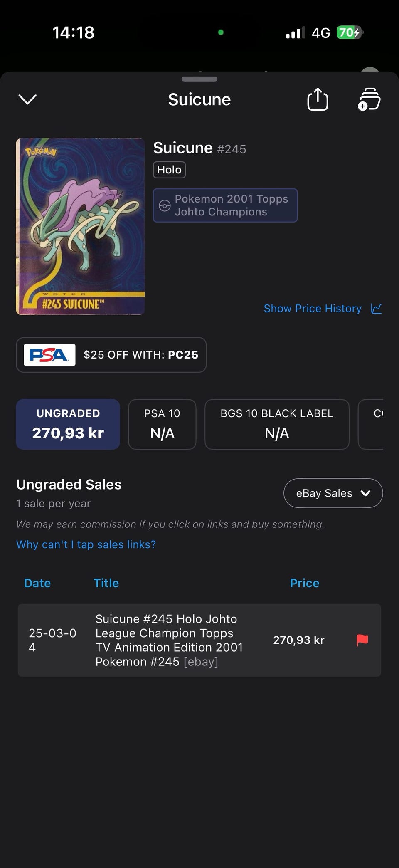
Task: Select the BGS 10 Black Label tab
Action: (277, 424)
